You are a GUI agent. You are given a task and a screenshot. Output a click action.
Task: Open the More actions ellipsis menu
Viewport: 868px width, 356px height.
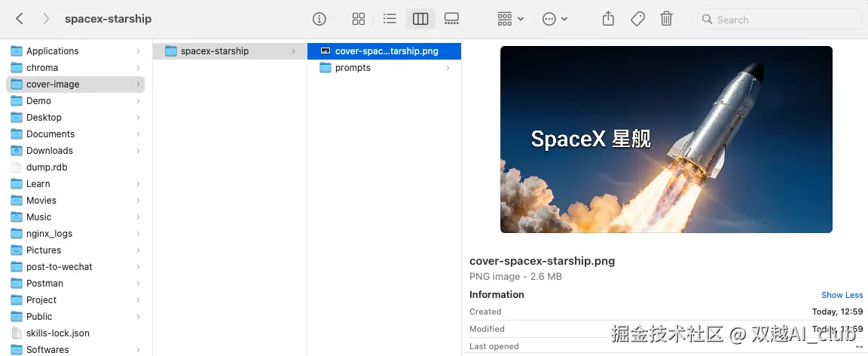pyautogui.click(x=555, y=19)
